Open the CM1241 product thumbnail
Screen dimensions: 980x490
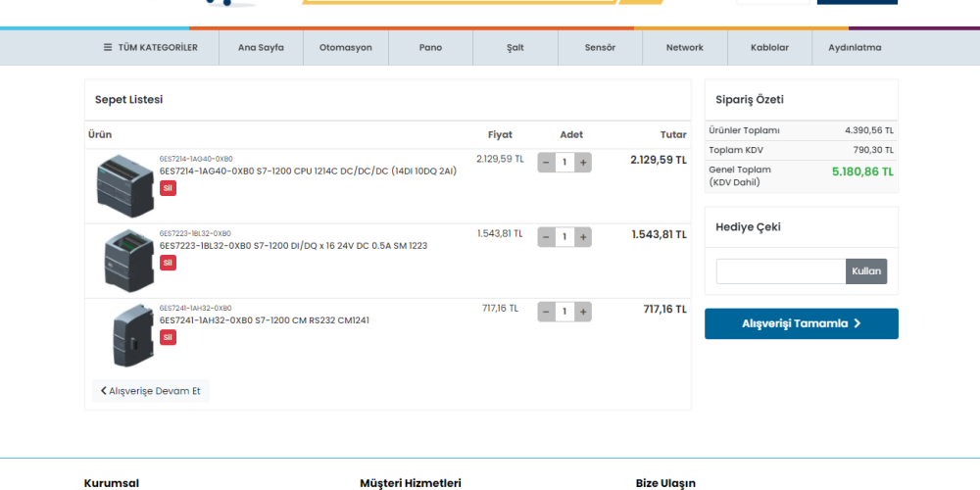tap(132, 335)
